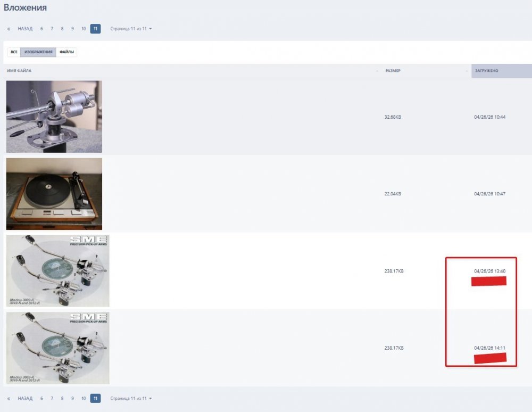Expand top 'Страница 11 из 11' dropdown

point(131,29)
